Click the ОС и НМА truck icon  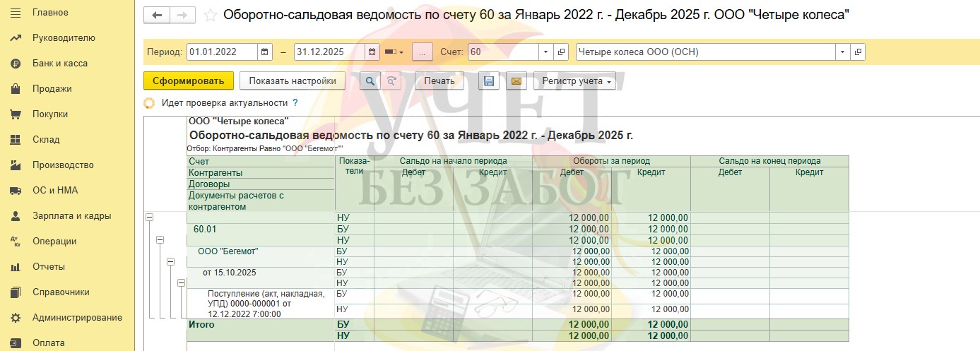15,190
